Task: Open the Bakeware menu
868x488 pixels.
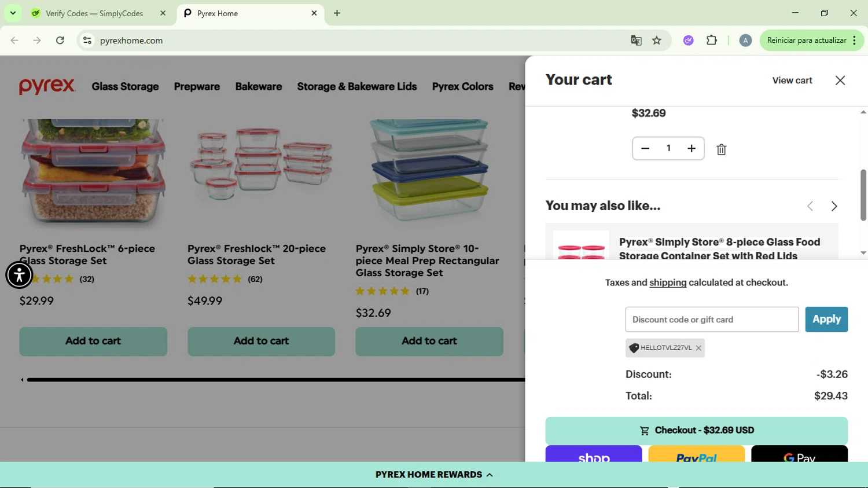Action: pos(259,86)
